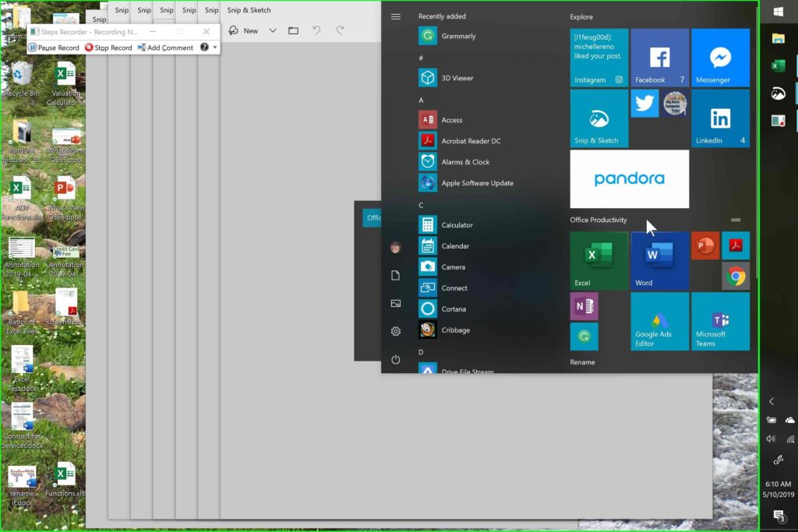
Task: Jump to letter D group header
Action: pos(421,352)
